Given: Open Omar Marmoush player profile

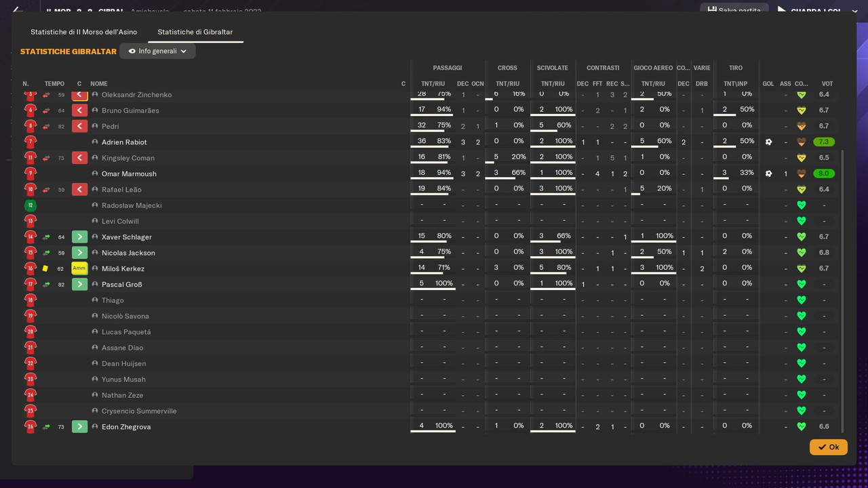Looking at the screenshot, I should [x=129, y=174].
